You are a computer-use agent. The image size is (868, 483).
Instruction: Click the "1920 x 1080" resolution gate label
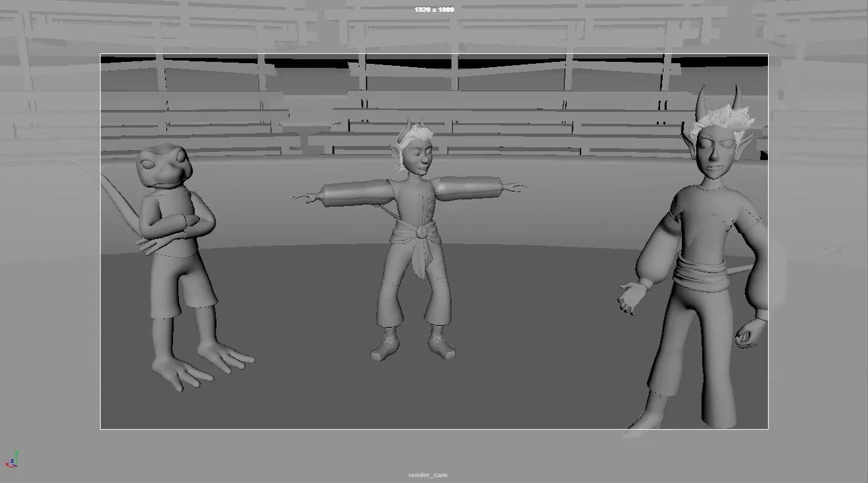coord(434,10)
